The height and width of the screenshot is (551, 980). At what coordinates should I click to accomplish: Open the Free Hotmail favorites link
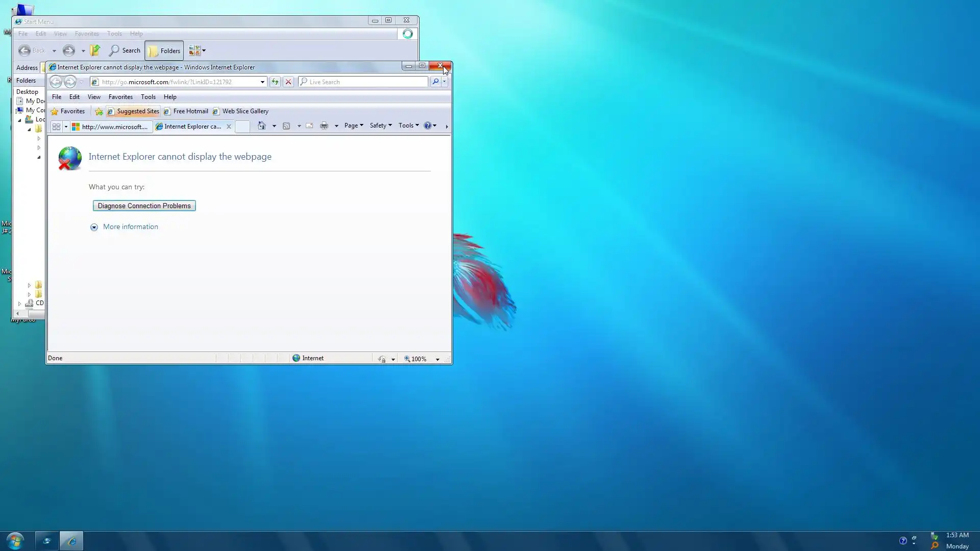point(186,111)
